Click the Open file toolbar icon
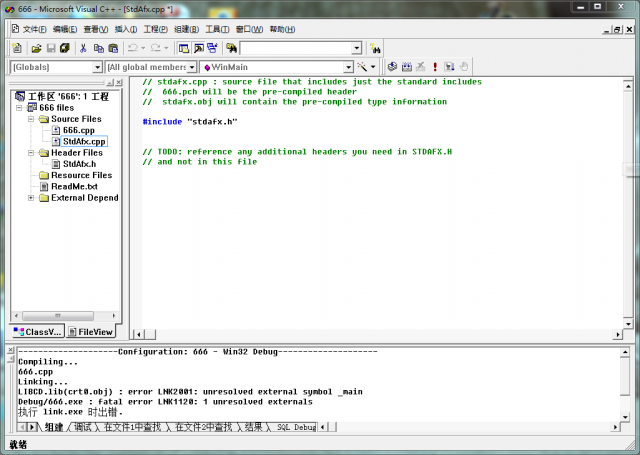Screen dimensions: 640x455 point(36,48)
